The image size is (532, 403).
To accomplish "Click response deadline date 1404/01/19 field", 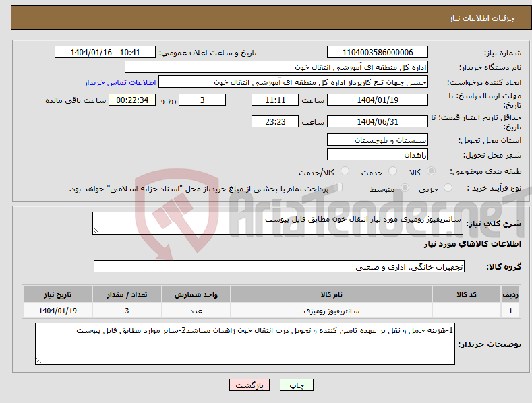I will tap(378, 100).
